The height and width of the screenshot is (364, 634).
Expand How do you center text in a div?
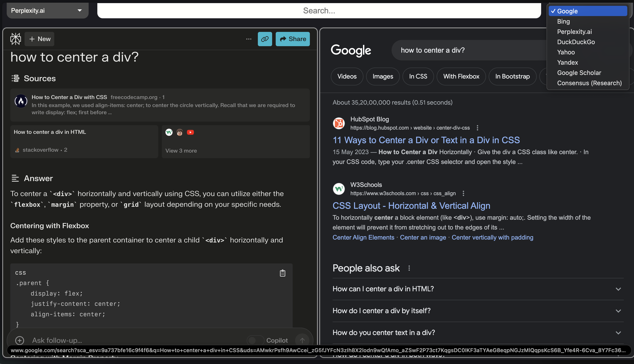478,333
